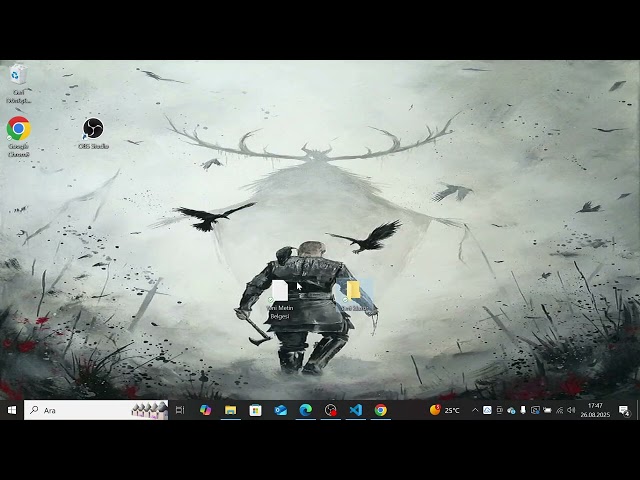
Task: Click Show desktop strip at taskbar end
Action: [x=638, y=410]
